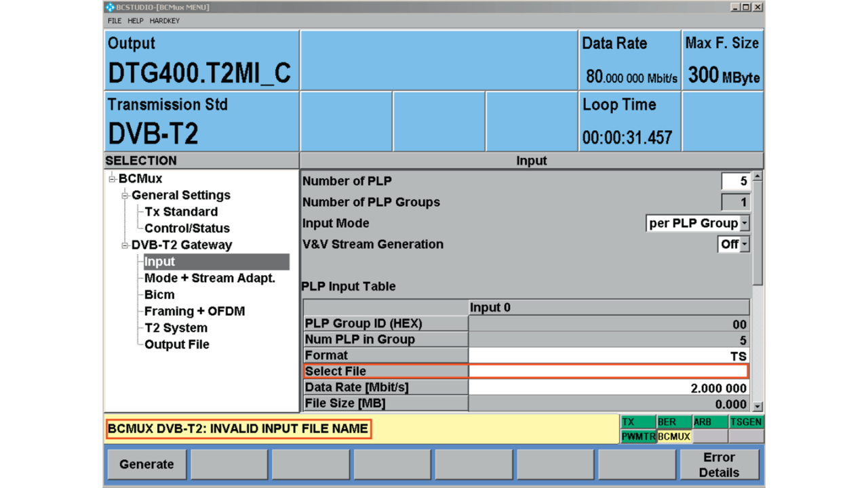Open the FILE menu
This screenshot has height=488, width=868.
click(114, 21)
